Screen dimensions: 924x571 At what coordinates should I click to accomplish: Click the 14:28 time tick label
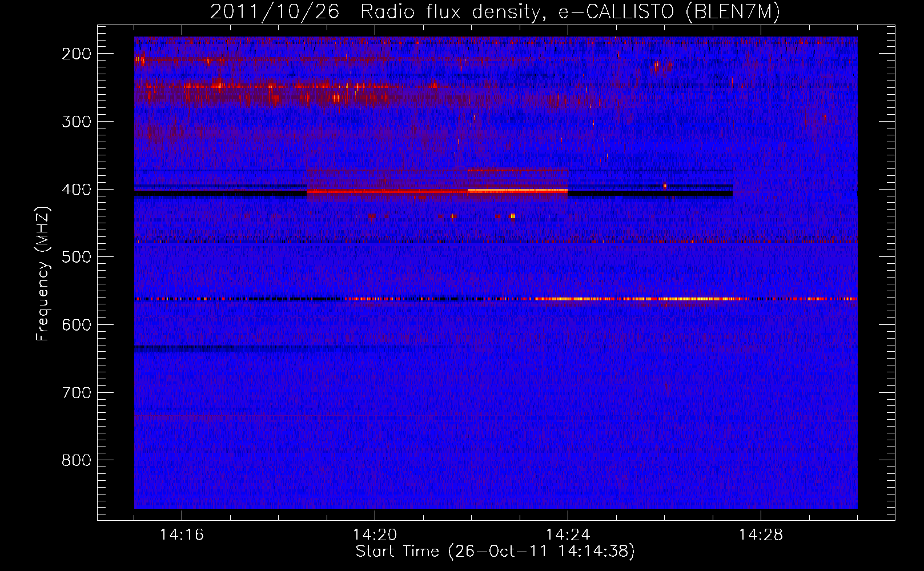(x=761, y=535)
